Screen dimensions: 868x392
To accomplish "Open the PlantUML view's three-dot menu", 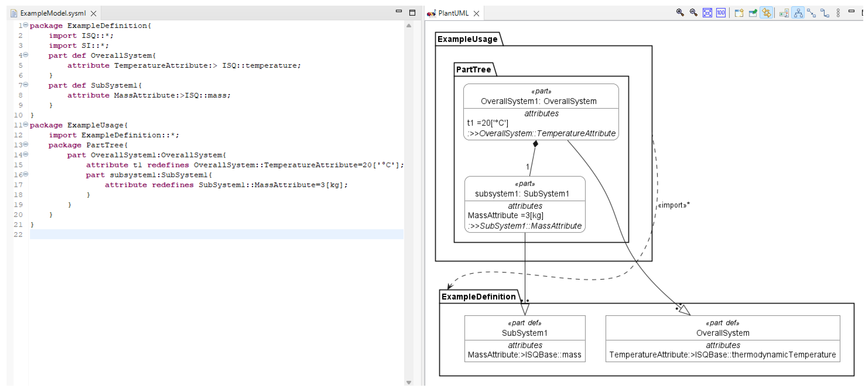I will click(x=838, y=13).
